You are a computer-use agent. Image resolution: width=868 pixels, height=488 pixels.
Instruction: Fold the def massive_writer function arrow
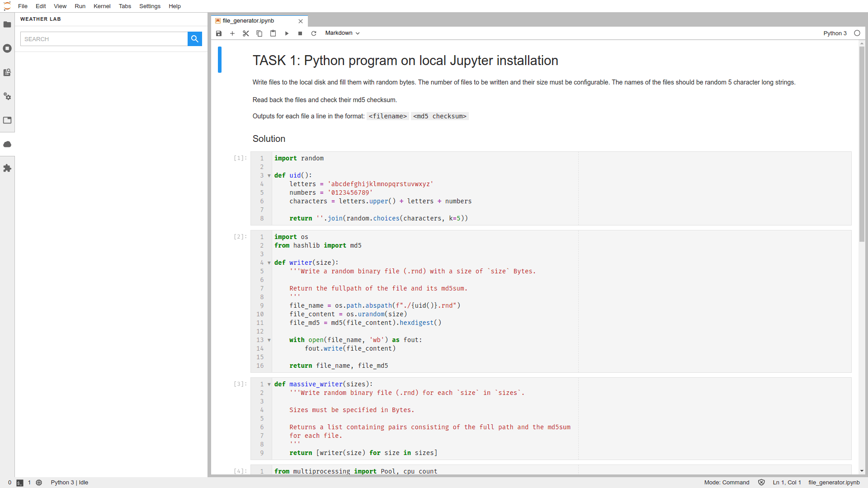tap(269, 385)
